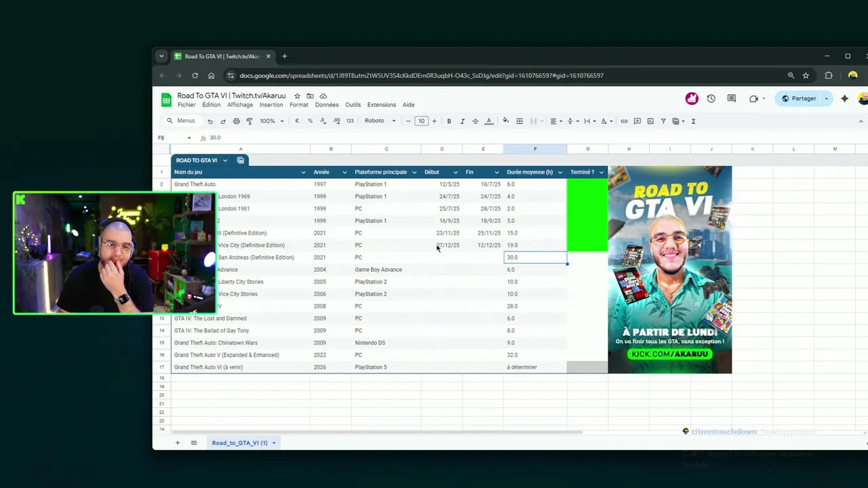Screen dimensions: 868x488
Task: Open the all sheets list button
Action: 194,443
